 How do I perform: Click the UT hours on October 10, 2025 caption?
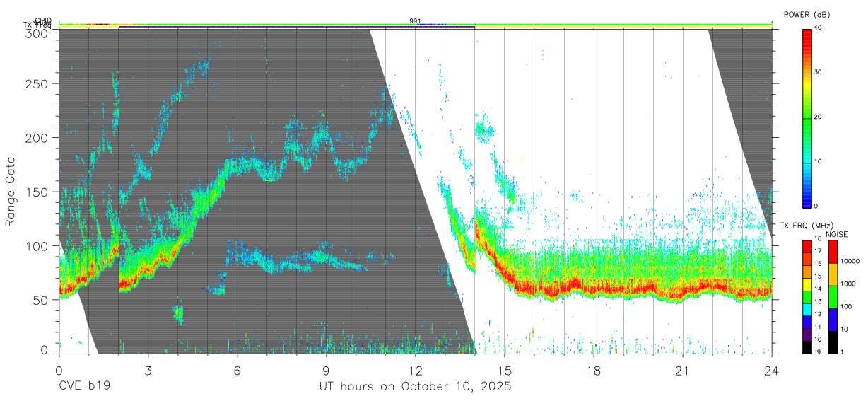[415, 387]
